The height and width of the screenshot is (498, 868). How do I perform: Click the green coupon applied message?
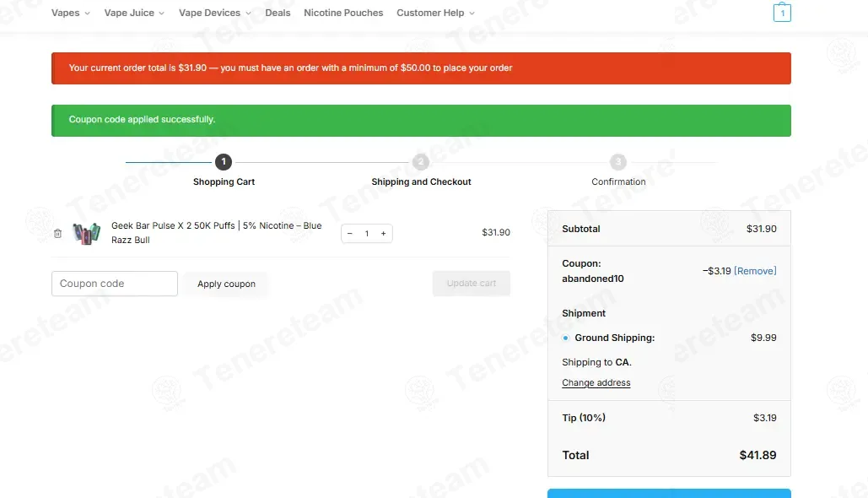pos(421,120)
